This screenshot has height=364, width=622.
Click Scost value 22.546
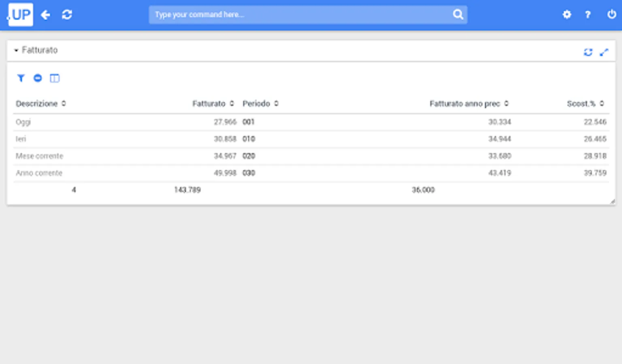[595, 122]
